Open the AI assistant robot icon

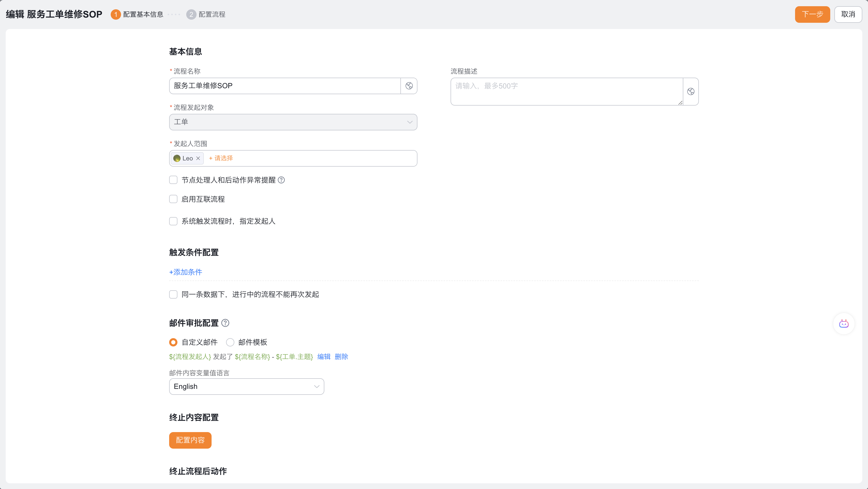click(844, 324)
